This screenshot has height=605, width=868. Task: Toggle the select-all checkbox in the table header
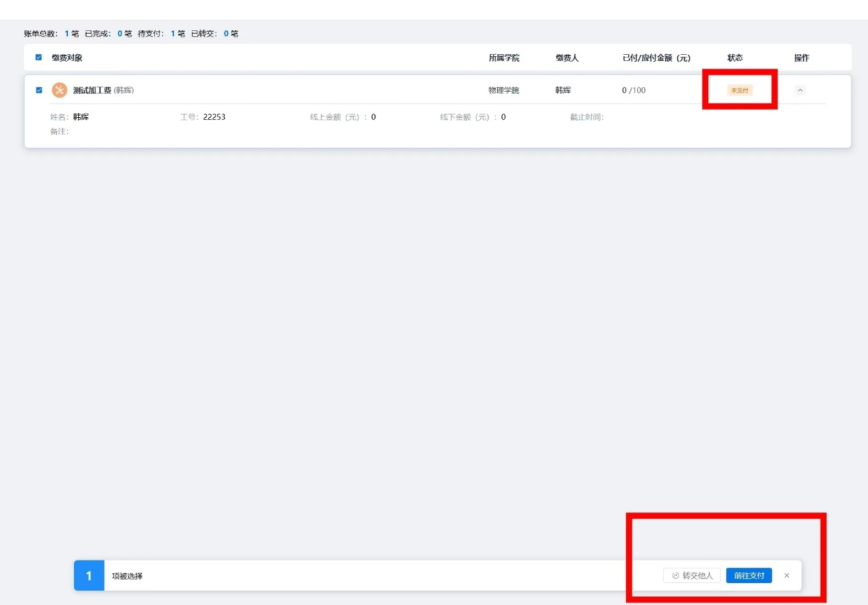(x=39, y=58)
